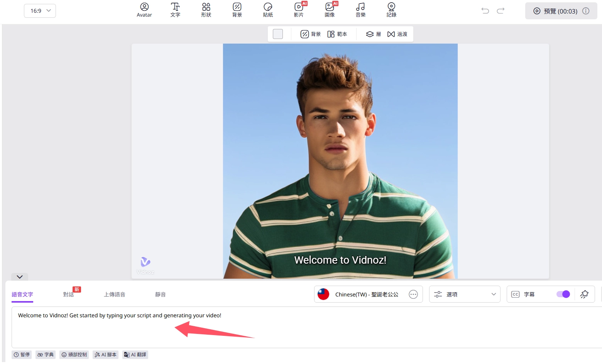Viewport: 602px width, 364px height.
Task: Open the 記錄 recording tool
Action: click(391, 10)
